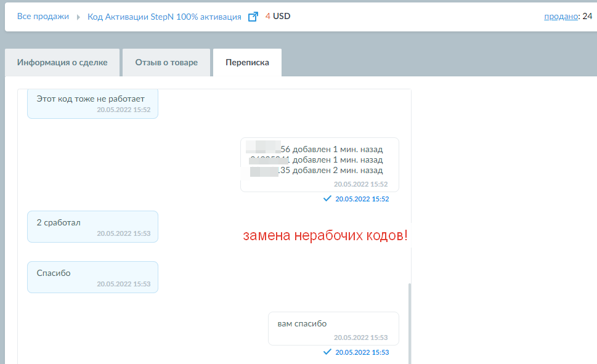597x364 pixels.
Task: Open the "Отзыв о товаре" tab
Action: [x=166, y=62]
